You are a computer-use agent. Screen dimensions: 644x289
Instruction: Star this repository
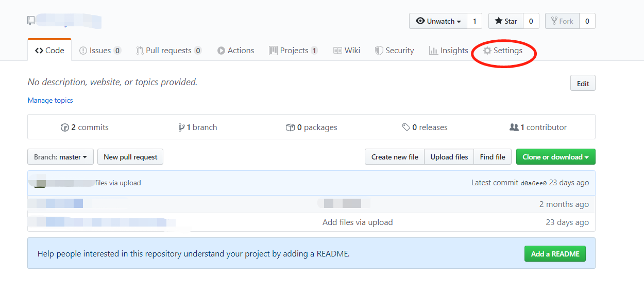pos(506,21)
